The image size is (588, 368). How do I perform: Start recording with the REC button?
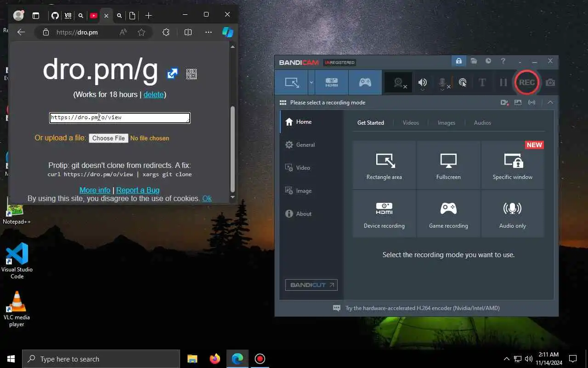pyautogui.click(x=526, y=82)
